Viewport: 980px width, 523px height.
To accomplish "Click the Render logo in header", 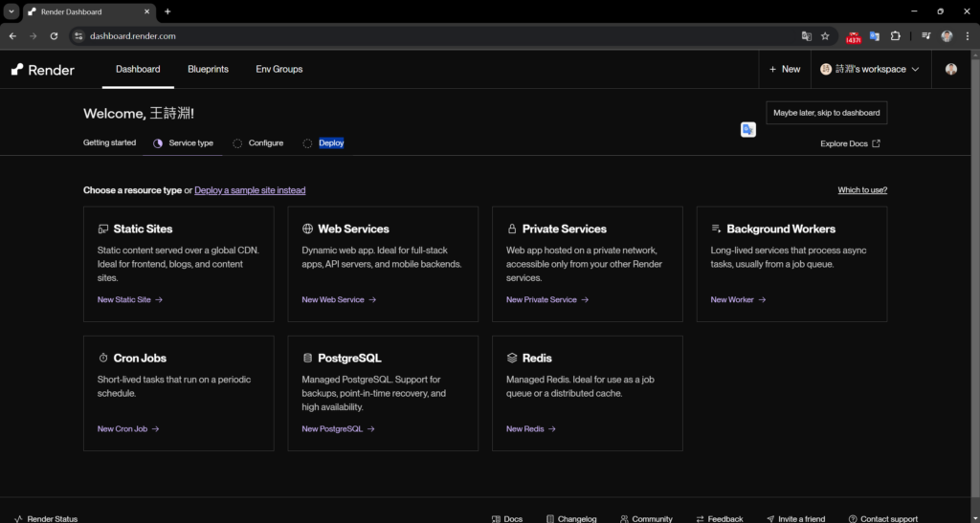I will click(x=43, y=70).
